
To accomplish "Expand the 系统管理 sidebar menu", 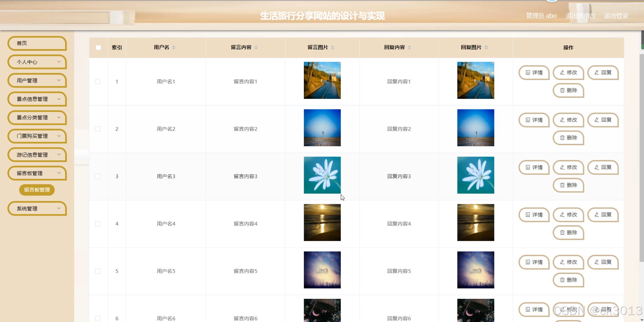I will click(37, 209).
